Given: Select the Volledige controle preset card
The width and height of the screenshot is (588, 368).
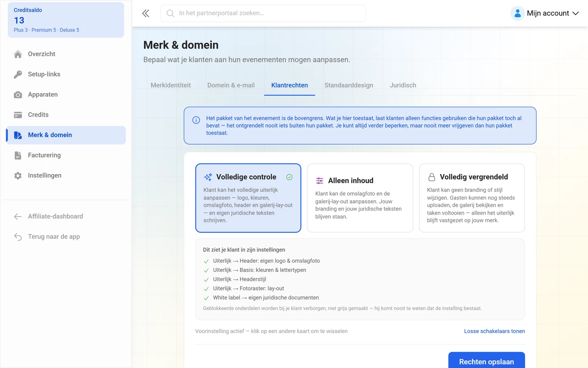Looking at the screenshot, I should [x=248, y=198].
